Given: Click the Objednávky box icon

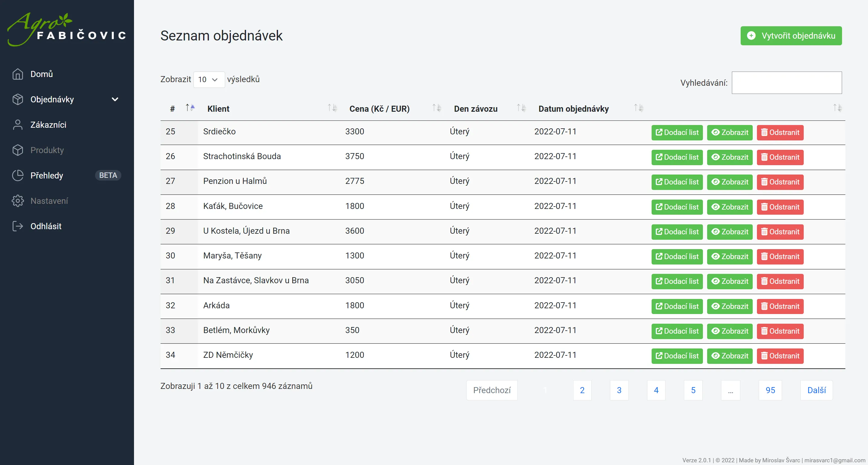Looking at the screenshot, I should 18,99.
